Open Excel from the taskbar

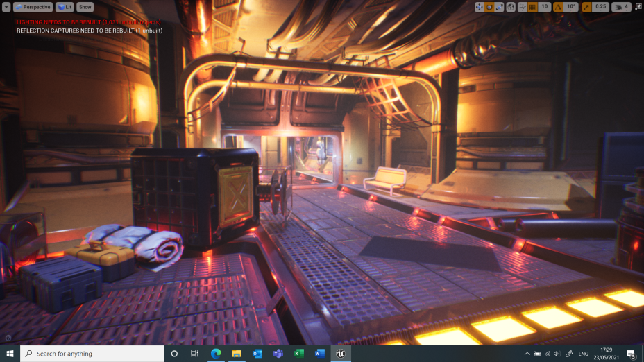tap(299, 354)
